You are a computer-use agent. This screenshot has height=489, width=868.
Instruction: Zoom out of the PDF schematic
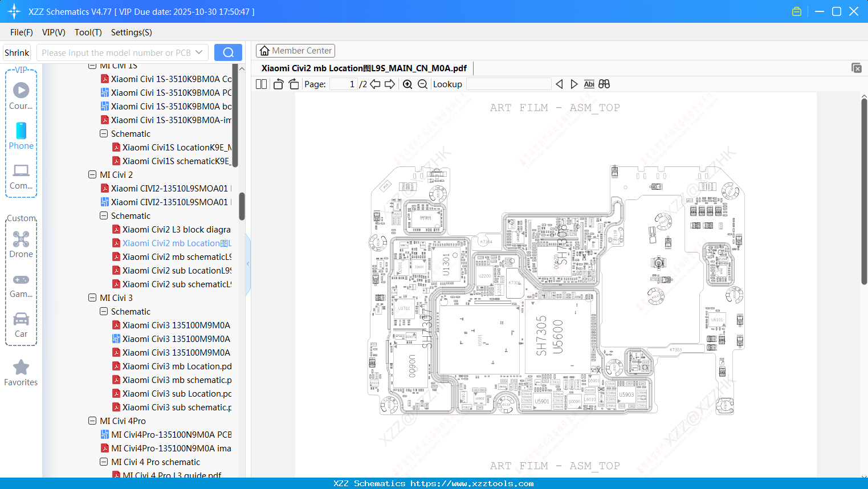(x=422, y=84)
